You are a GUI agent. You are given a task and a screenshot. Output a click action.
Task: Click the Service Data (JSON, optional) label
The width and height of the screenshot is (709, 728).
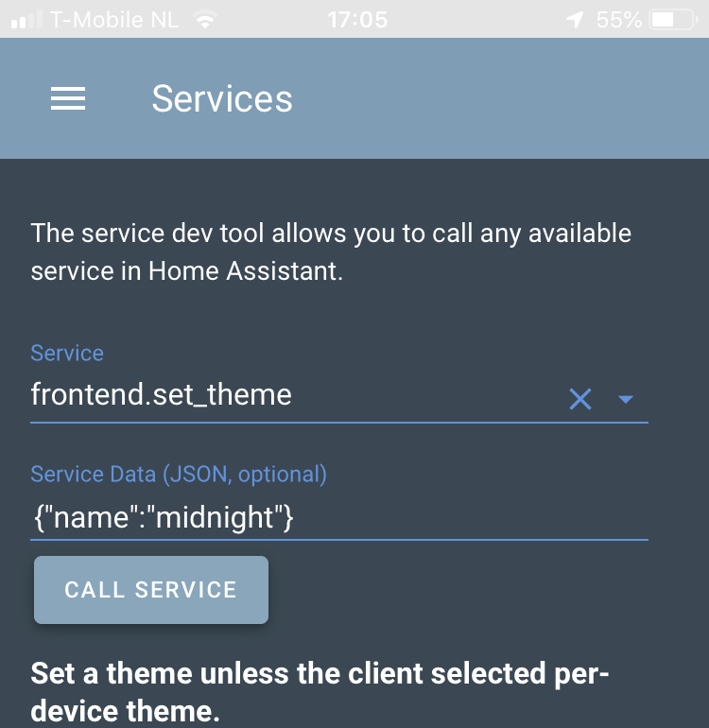[x=179, y=475]
